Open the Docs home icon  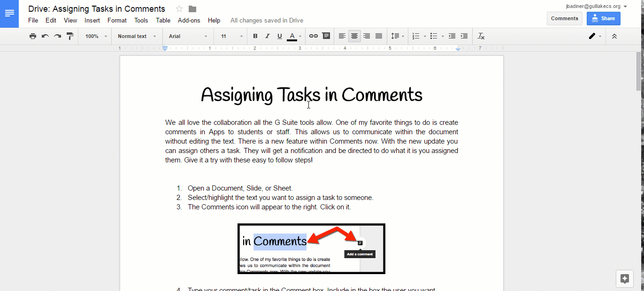click(x=9, y=14)
